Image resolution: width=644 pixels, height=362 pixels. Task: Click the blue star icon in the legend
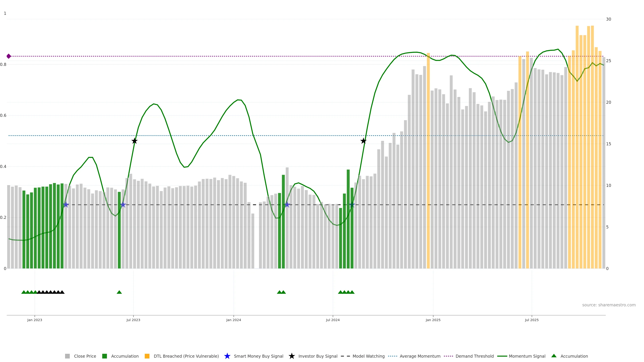[x=227, y=356]
